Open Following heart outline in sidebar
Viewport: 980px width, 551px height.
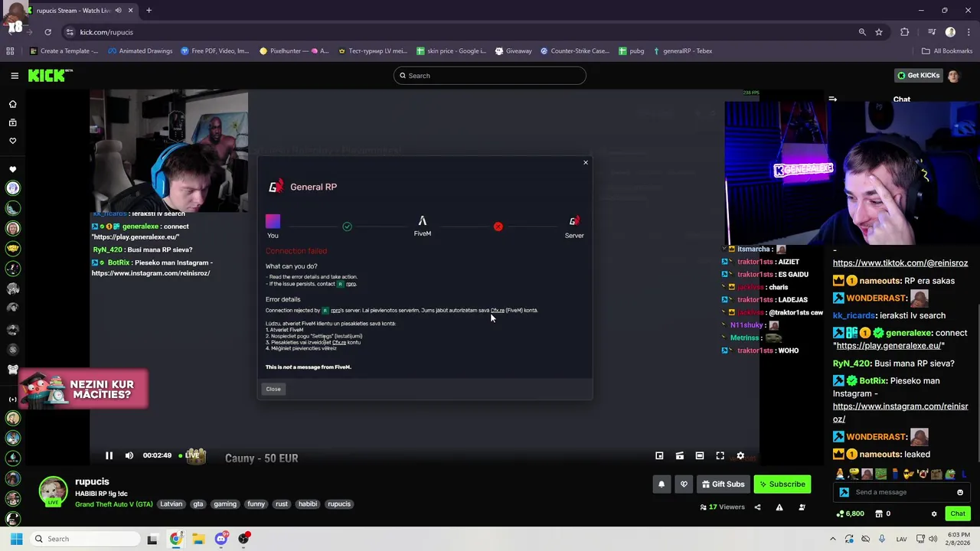point(12,141)
